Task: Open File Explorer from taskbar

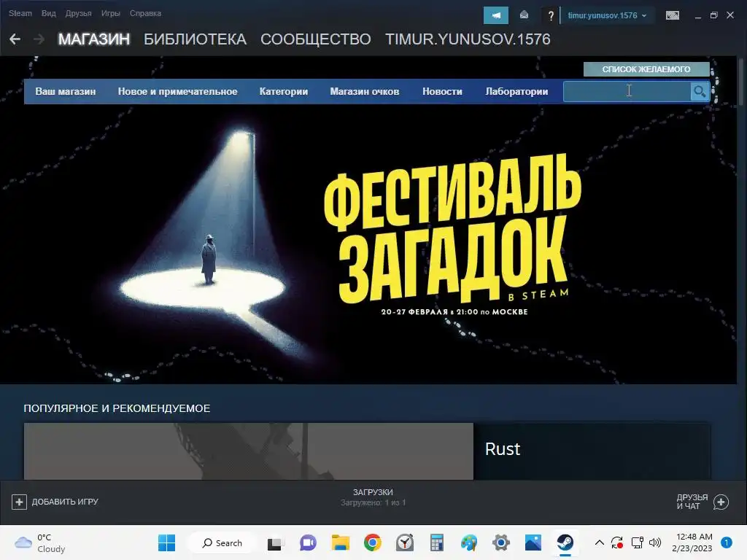Action: (x=341, y=542)
